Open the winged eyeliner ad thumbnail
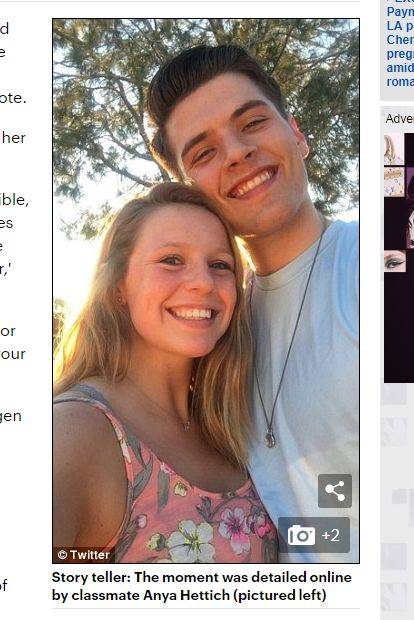The height and width of the screenshot is (620, 414). [395, 261]
